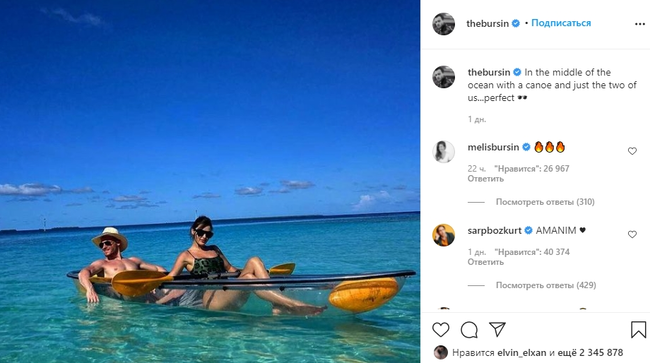
Task: Expand replies (310) under melisbursin comment
Action: [545, 202]
